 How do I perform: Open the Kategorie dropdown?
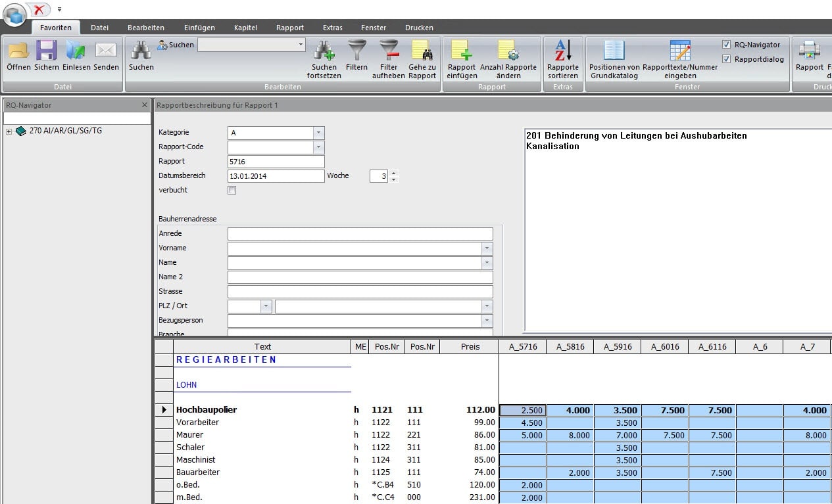319,133
